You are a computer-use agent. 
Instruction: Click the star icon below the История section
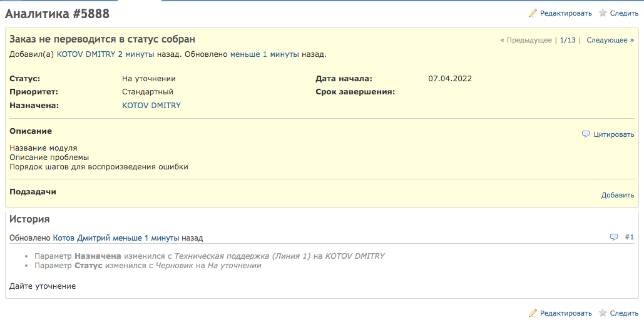pos(603,313)
